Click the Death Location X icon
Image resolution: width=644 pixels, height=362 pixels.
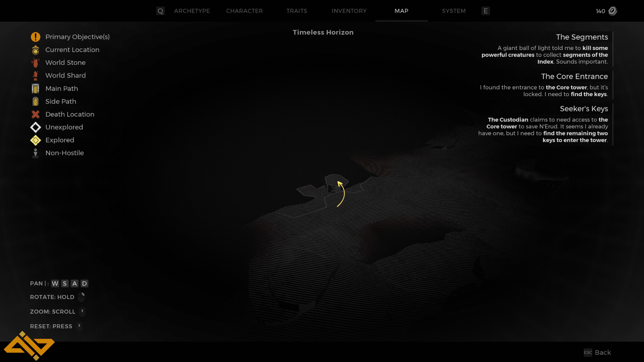click(35, 114)
